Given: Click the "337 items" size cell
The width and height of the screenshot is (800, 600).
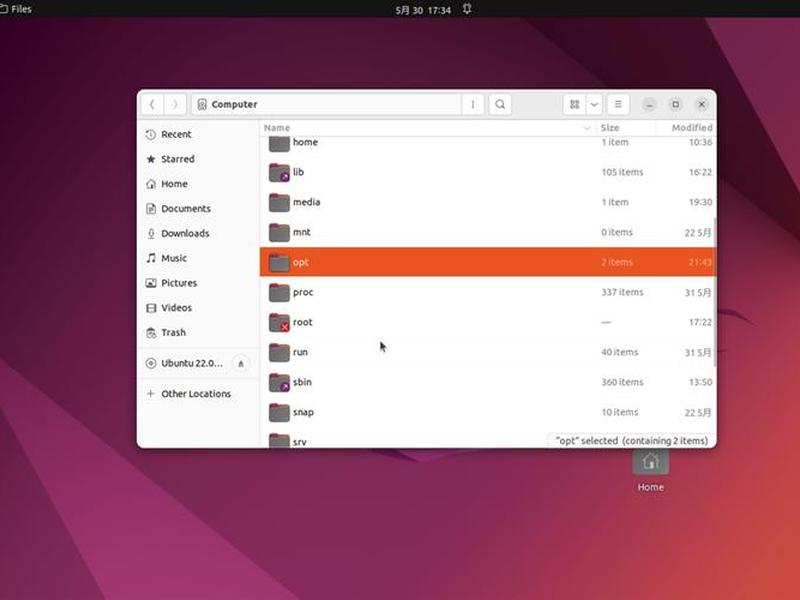Looking at the screenshot, I should click(622, 292).
